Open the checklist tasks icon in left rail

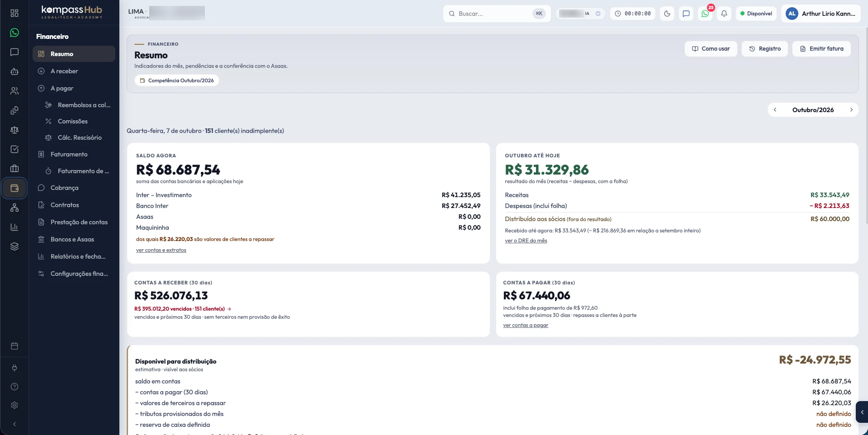[x=14, y=149]
